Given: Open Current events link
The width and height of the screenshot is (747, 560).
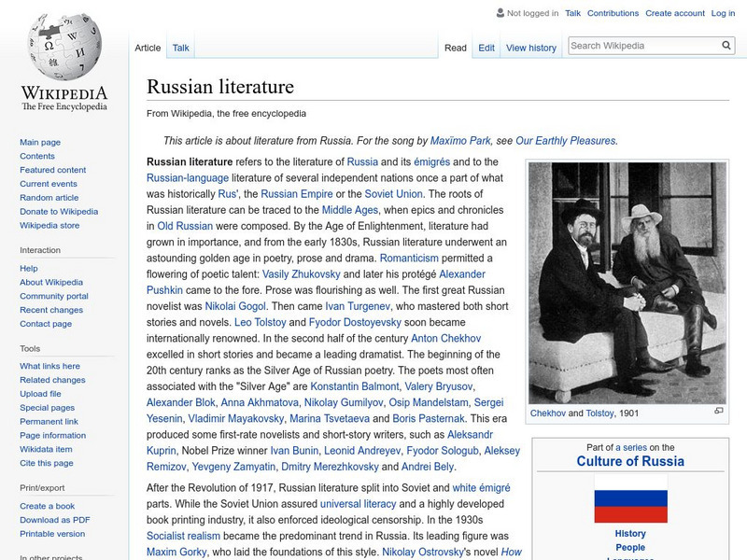Looking at the screenshot, I should pyautogui.click(x=49, y=183).
